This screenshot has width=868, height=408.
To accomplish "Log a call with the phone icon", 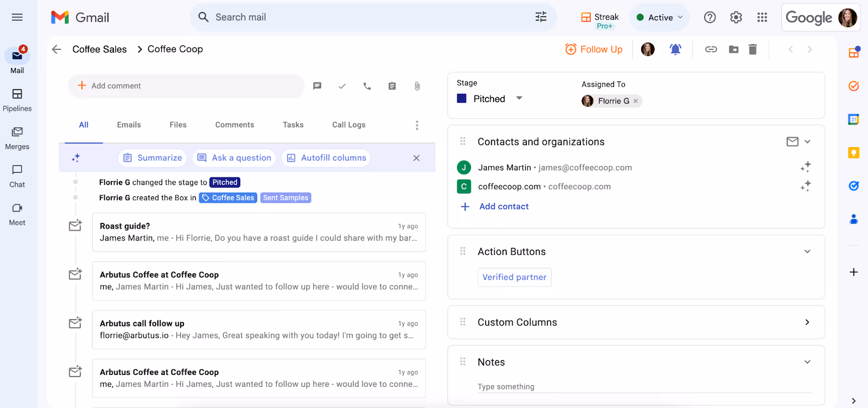I will (367, 86).
